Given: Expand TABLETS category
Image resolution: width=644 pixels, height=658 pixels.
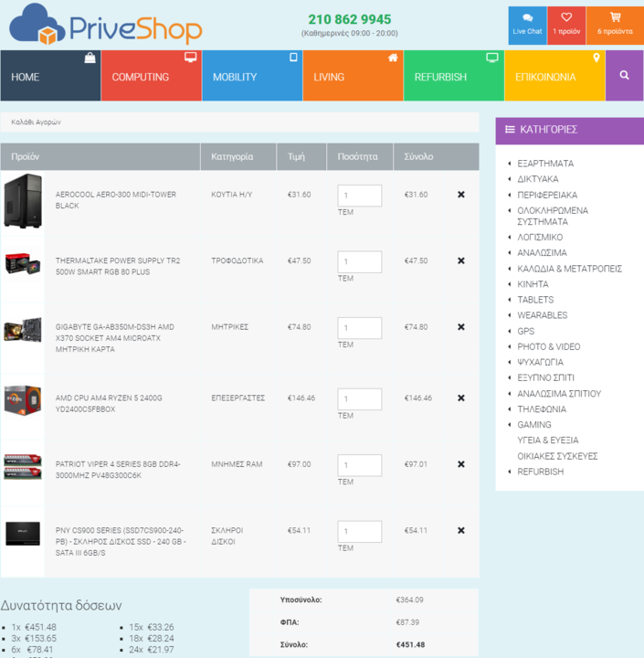Looking at the screenshot, I should click(535, 300).
